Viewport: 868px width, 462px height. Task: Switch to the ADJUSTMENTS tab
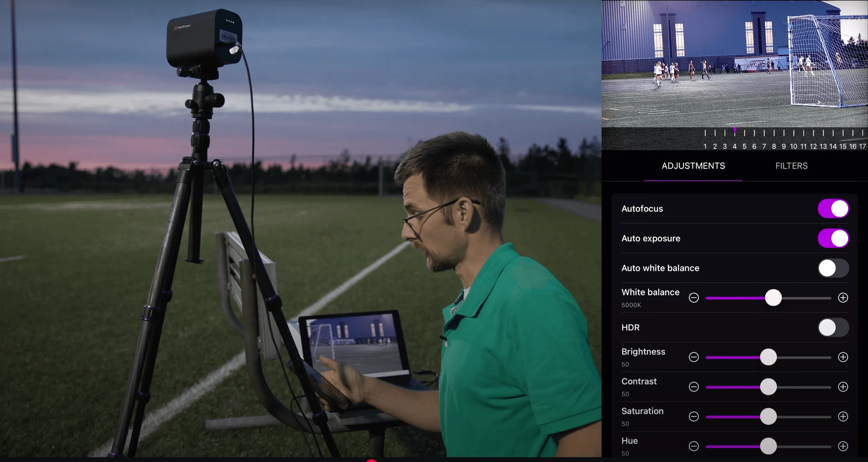coord(693,166)
